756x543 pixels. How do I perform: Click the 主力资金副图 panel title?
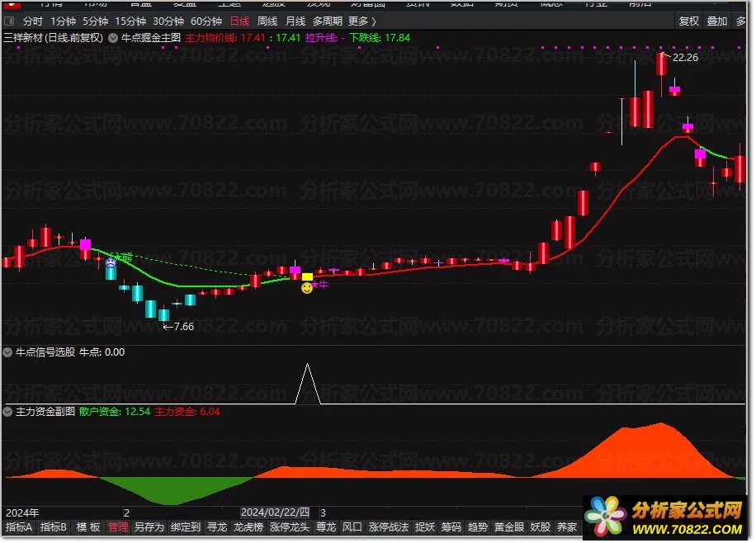point(45,412)
